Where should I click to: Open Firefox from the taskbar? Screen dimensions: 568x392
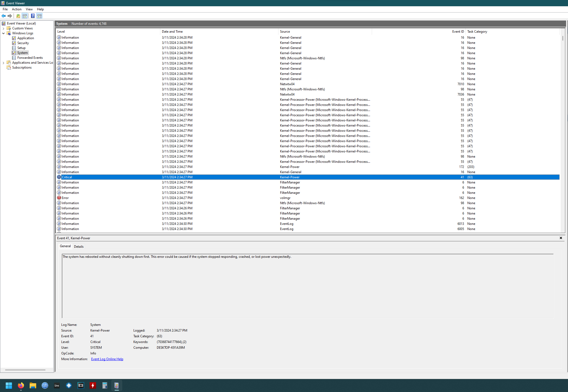[21, 385]
